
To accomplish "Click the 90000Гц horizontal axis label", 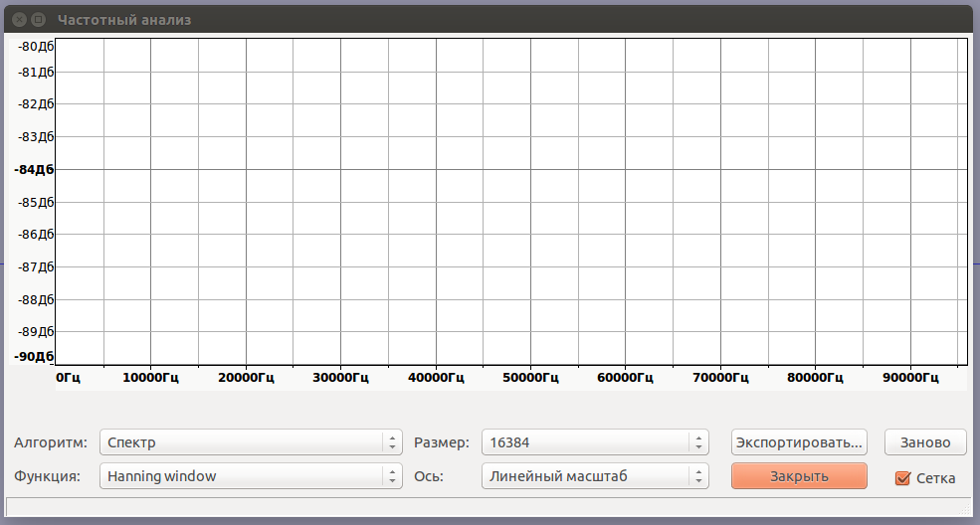I will click(x=910, y=378).
